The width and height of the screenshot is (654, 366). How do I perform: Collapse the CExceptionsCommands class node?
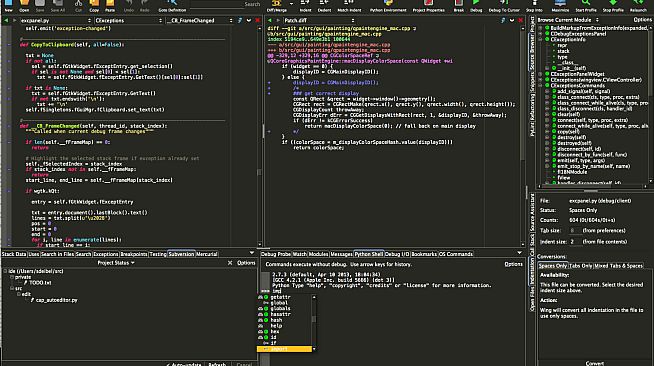pos(541,85)
